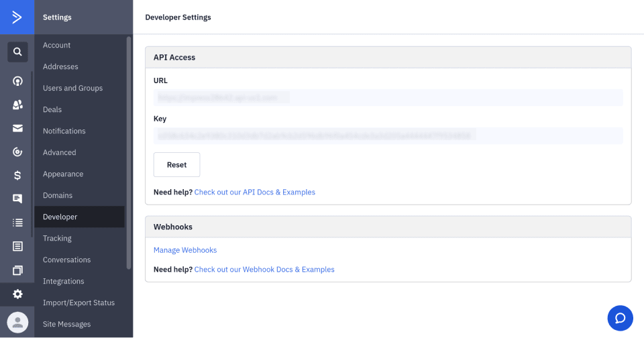Image resolution: width=644 pixels, height=338 pixels.
Task: Open the API Docs & Examples link
Action: [255, 192]
